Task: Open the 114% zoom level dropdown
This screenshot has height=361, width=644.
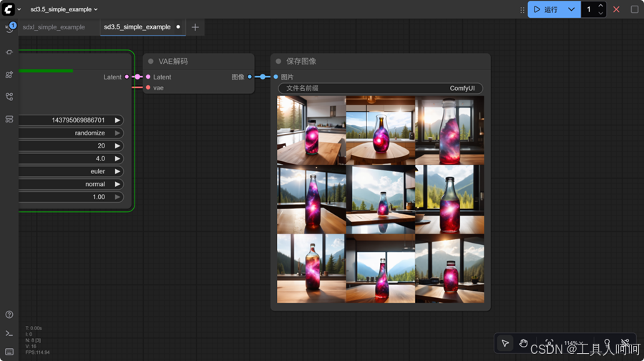Action: point(573,343)
